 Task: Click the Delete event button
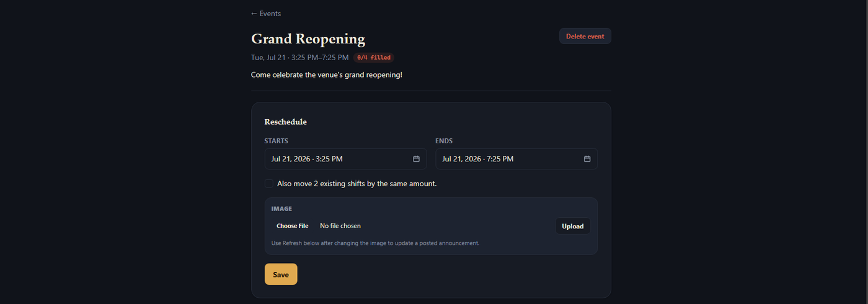click(x=585, y=36)
